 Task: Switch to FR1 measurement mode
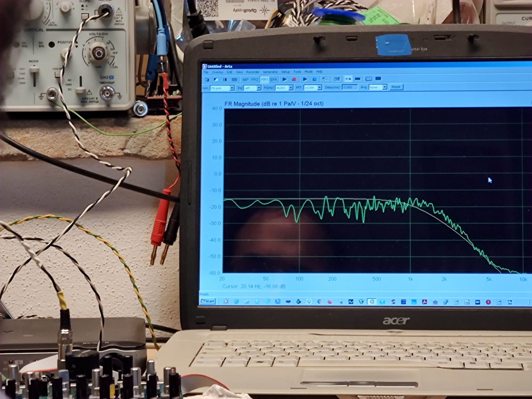coord(264,80)
